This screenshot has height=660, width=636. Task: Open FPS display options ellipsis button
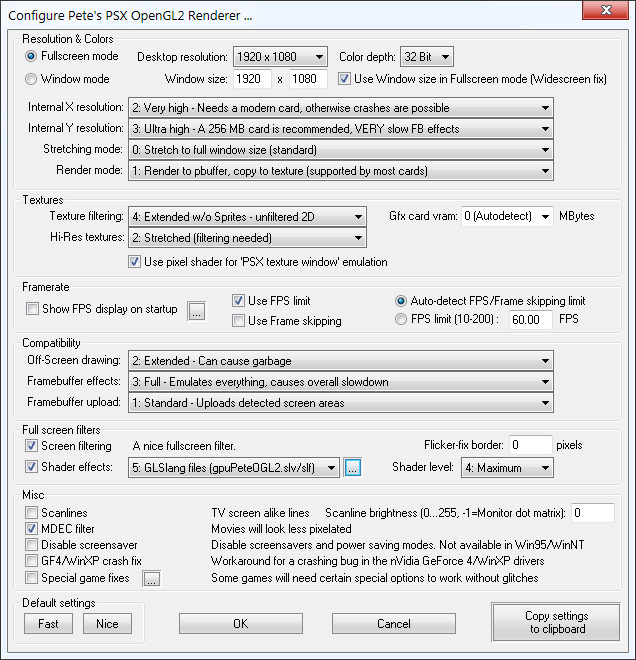tap(197, 311)
